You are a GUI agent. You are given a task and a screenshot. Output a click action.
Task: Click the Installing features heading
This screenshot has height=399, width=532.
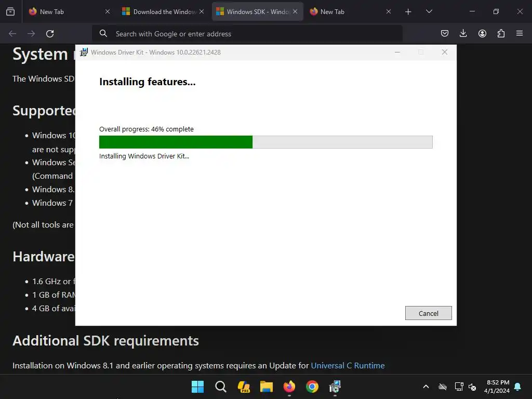click(x=147, y=82)
